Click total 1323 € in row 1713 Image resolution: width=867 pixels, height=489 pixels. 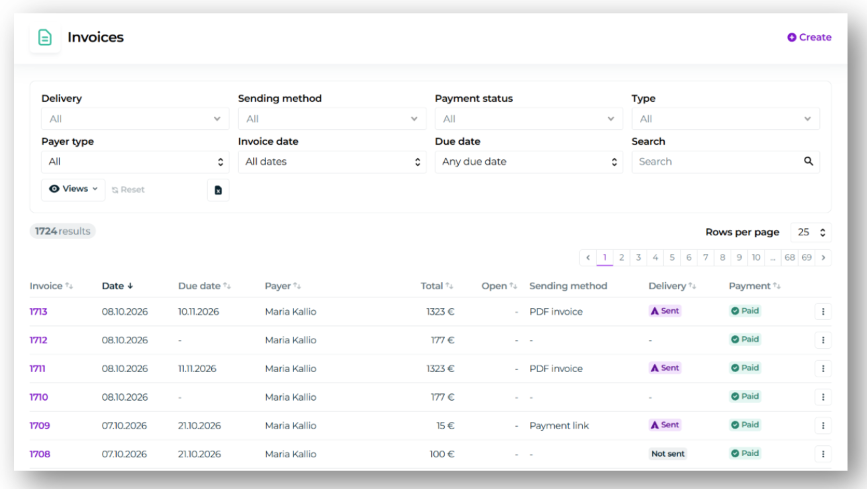point(440,311)
